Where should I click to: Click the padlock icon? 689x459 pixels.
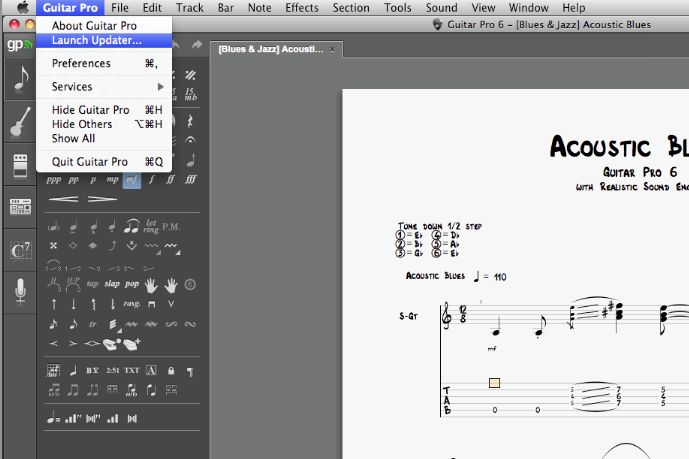[x=171, y=371]
